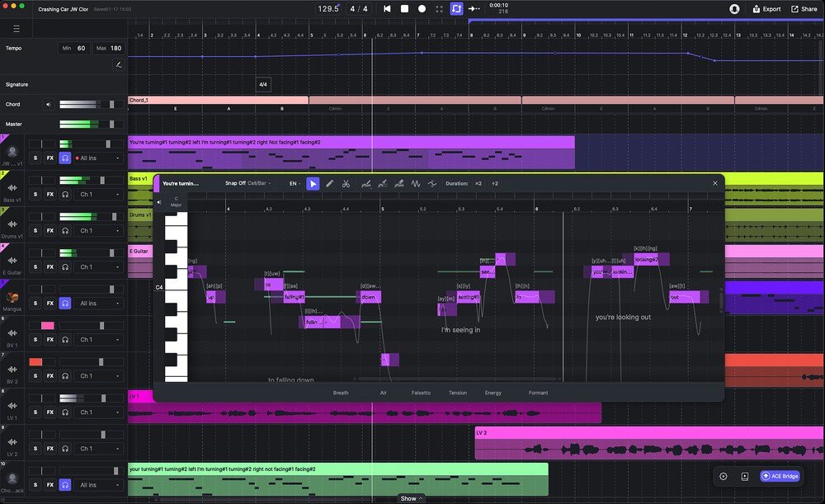Select the vibrato wave drawing tool
This screenshot has width=825, height=504.
(415, 183)
